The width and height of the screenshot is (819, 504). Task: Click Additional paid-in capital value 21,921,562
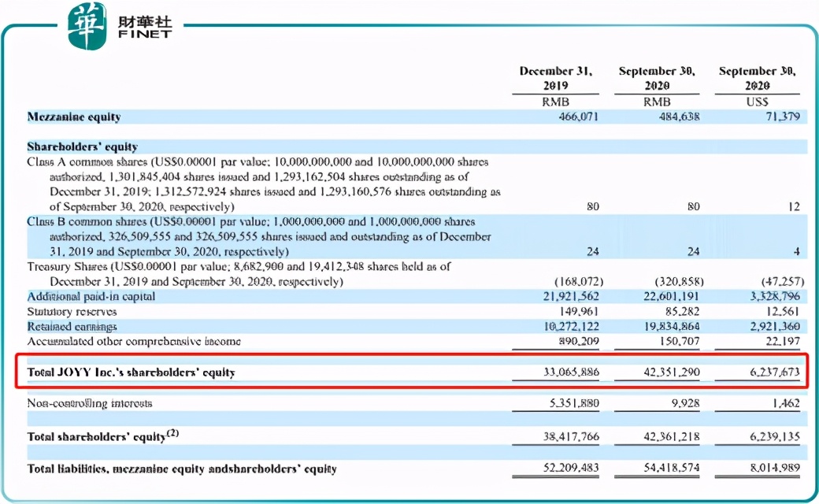pos(571,297)
